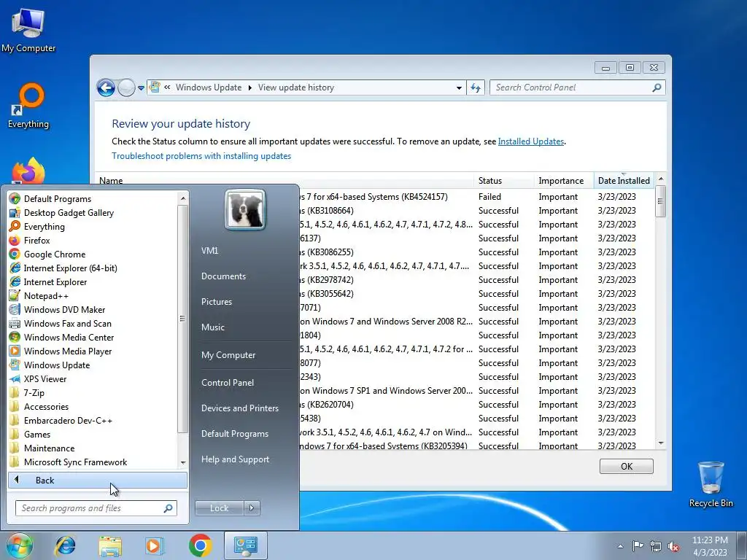Sort by the Status column header
Viewport: 747px width, 560px height.
coord(504,181)
